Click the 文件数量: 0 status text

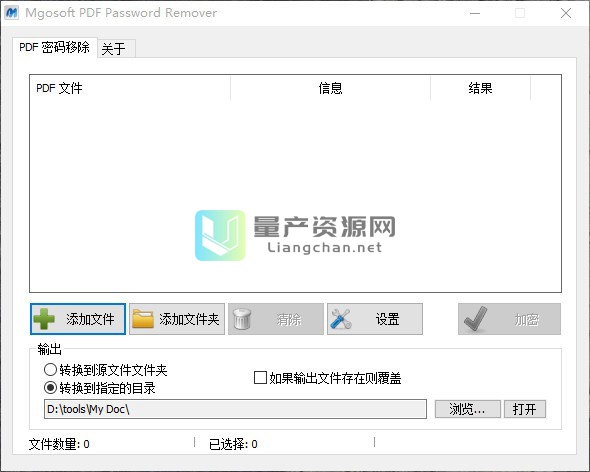pyautogui.click(x=59, y=444)
